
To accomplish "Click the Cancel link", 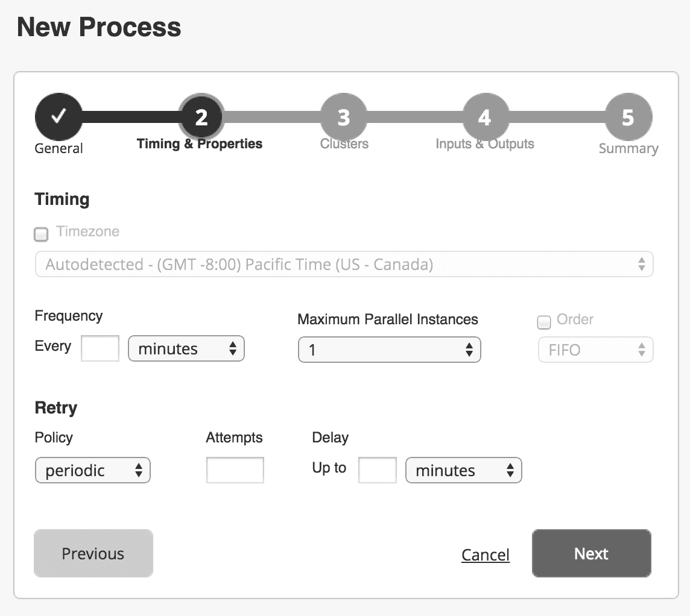I will tap(486, 555).
